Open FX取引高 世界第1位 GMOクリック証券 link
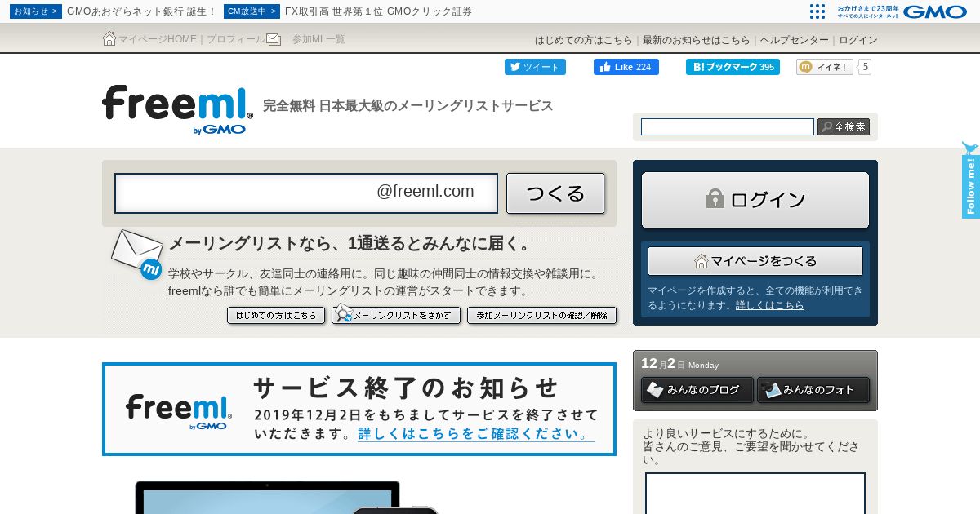The width and height of the screenshot is (980, 514). tap(378, 11)
